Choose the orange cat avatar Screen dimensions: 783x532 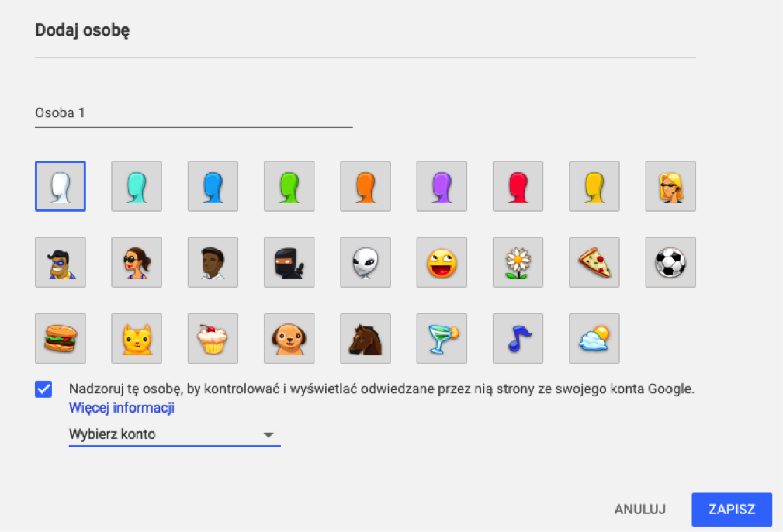[x=137, y=338]
